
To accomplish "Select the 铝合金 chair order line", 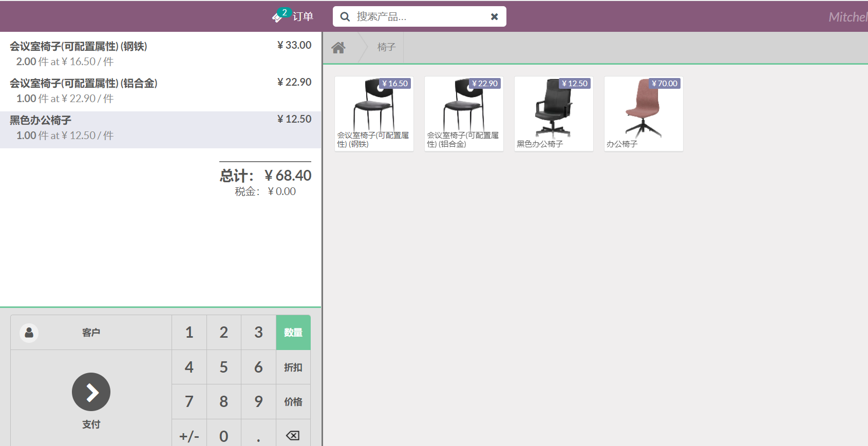I will [160, 90].
